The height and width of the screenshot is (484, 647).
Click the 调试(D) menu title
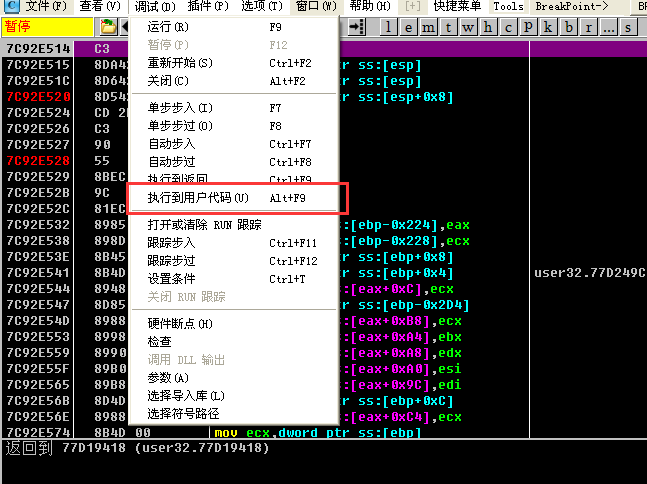(x=155, y=6)
